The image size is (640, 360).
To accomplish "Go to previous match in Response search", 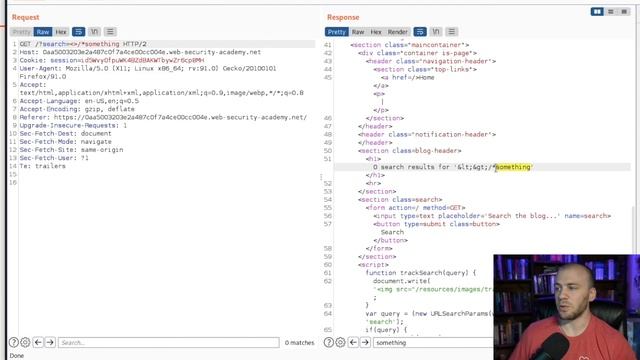I will pos(353,342).
